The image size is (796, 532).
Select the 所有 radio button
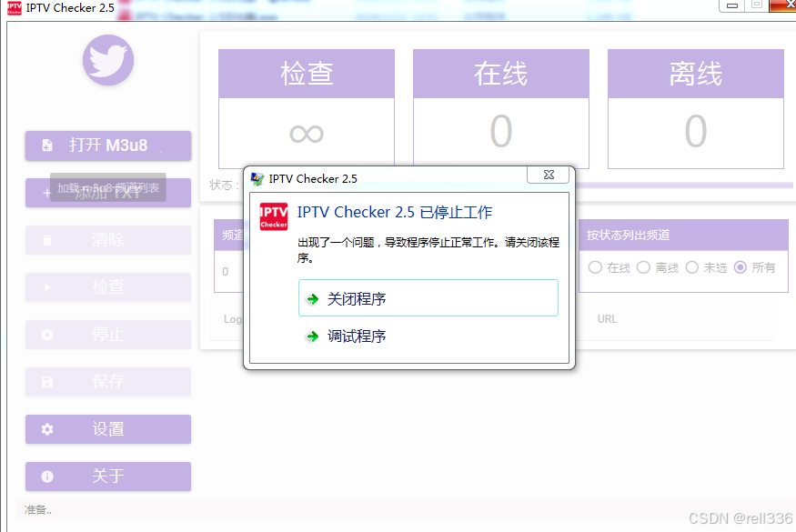point(741,267)
